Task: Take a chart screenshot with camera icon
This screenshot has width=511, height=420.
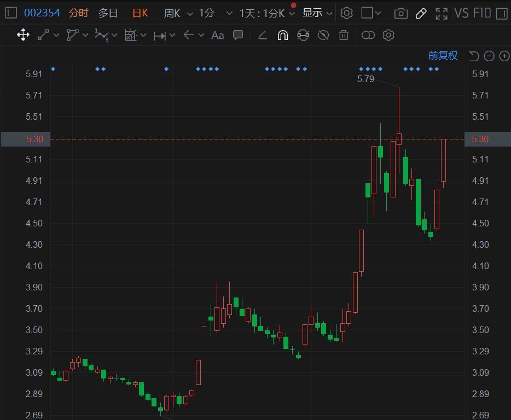Action: 401,13
